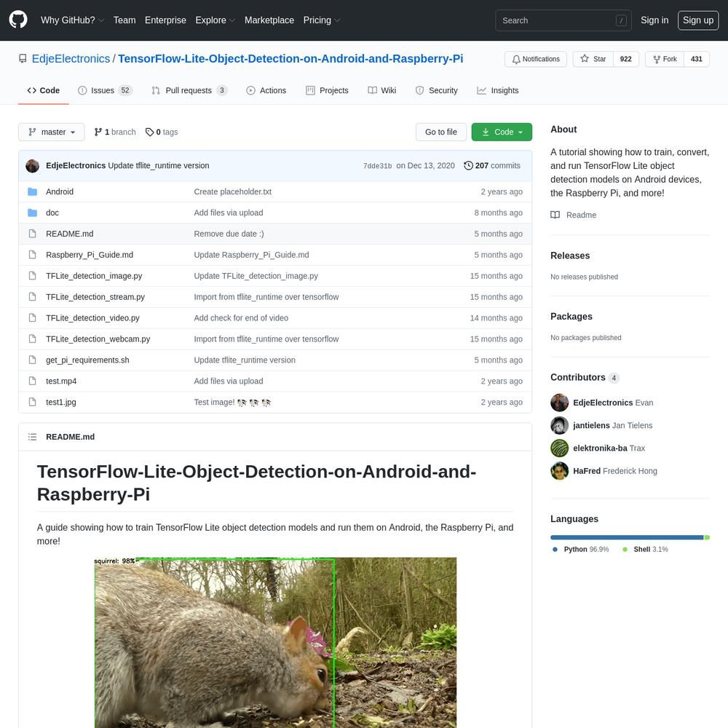The height and width of the screenshot is (728, 728).
Task: Switch to the Pull requests tab
Action: (x=189, y=90)
